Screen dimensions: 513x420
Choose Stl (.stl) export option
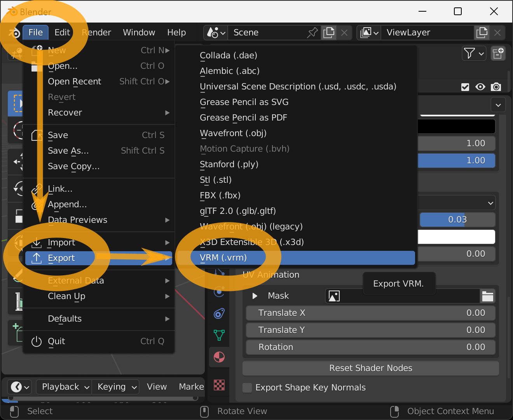coord(296,180)
